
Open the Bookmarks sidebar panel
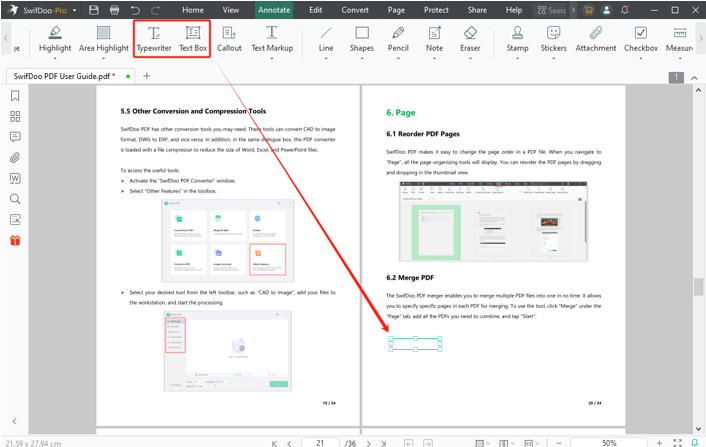tap(15, 96)
